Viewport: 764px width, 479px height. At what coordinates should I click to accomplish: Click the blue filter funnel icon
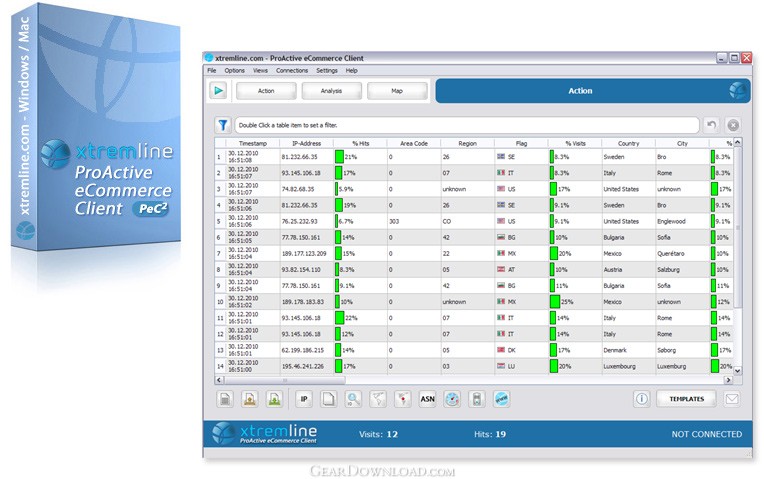point(223,125)
